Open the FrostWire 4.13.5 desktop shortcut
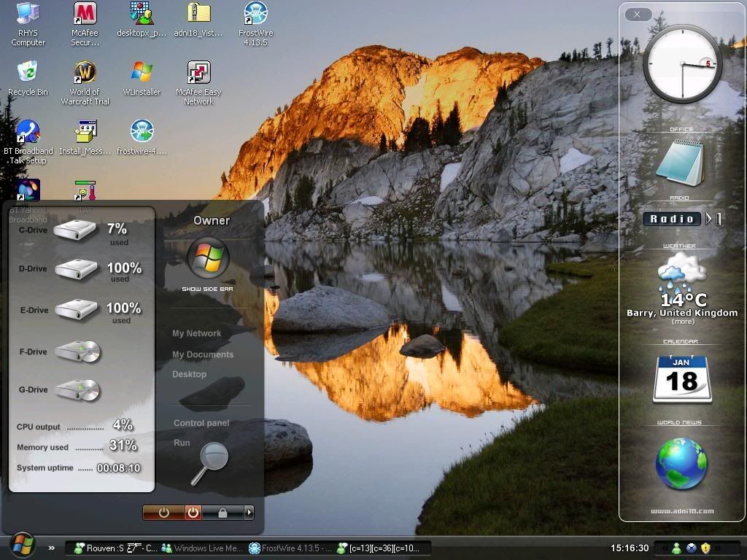747x560 pixels. pyautogui.click(x=255, y=14)
